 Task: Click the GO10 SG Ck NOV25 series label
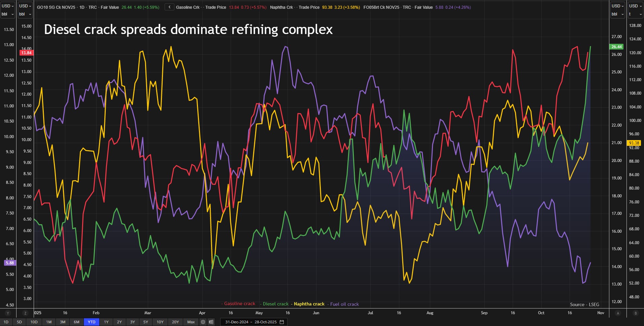pos(56,7)
